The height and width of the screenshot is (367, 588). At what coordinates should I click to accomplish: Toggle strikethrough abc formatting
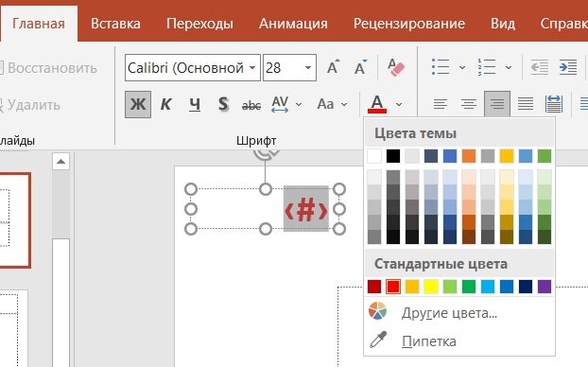pos(251,105)
